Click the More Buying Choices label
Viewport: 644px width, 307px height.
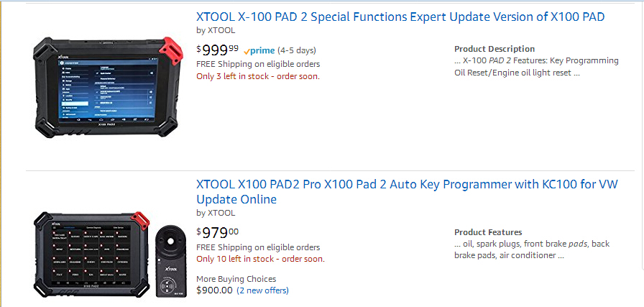(236, 279)
